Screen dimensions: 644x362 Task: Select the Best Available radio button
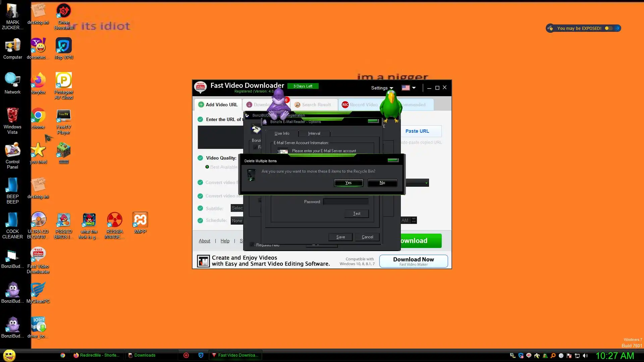pyautogui.click(x=207, y=167)
